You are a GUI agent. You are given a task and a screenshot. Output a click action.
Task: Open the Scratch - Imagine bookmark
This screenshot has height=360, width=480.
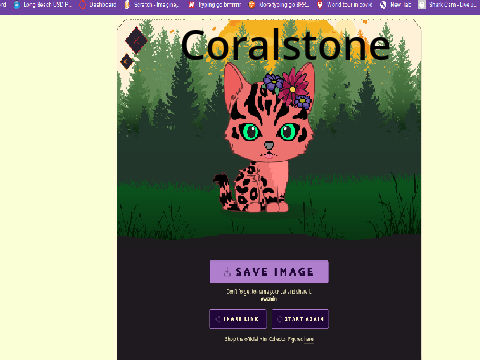(152, 5)
